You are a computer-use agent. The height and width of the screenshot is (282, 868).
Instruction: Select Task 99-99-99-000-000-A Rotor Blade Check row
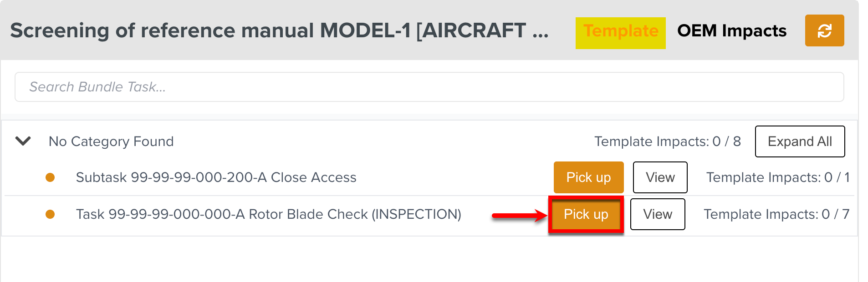click(x=268, y=214)
